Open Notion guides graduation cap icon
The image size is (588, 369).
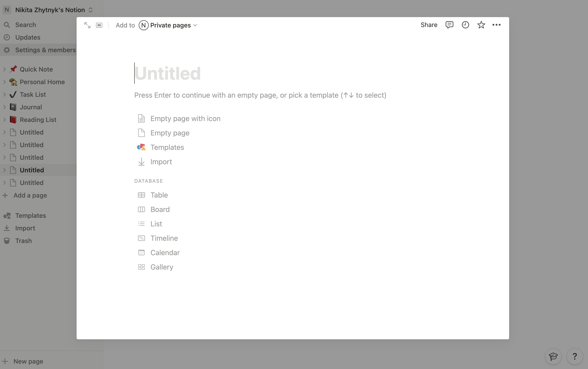pyautogui.click(x=553, y=356)
